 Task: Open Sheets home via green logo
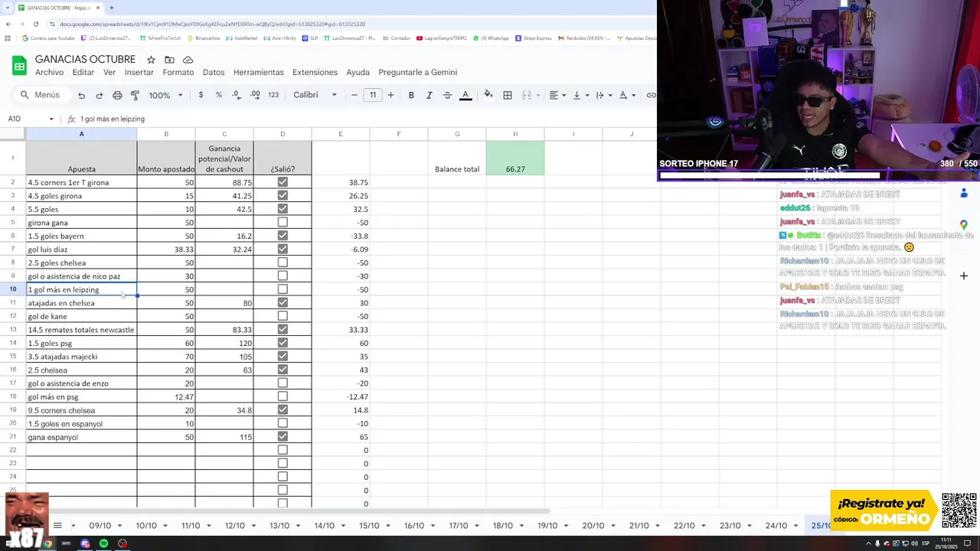19,66
